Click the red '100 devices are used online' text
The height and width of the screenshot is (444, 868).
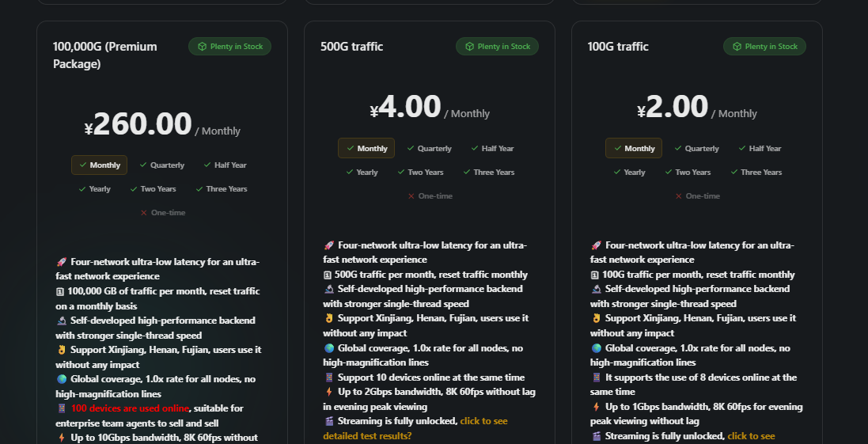(131, 408)
